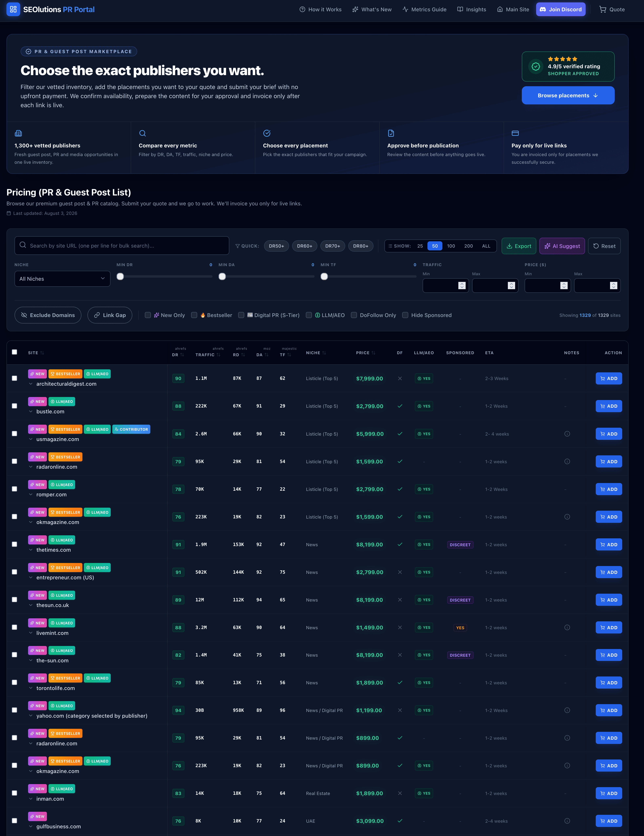Open the Quote cart
This screenshot has height=836, width=644.
tap(612, 9)
